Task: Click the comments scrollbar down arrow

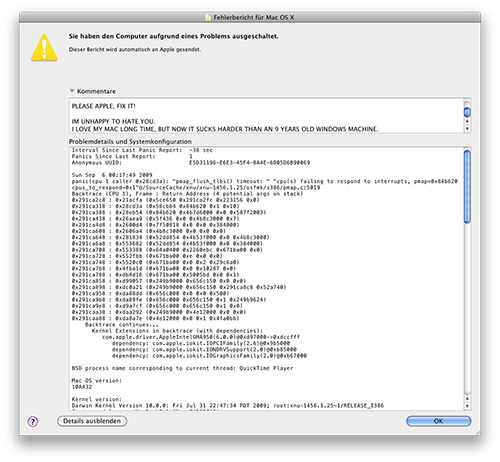Action: click(x=467, y=128)
